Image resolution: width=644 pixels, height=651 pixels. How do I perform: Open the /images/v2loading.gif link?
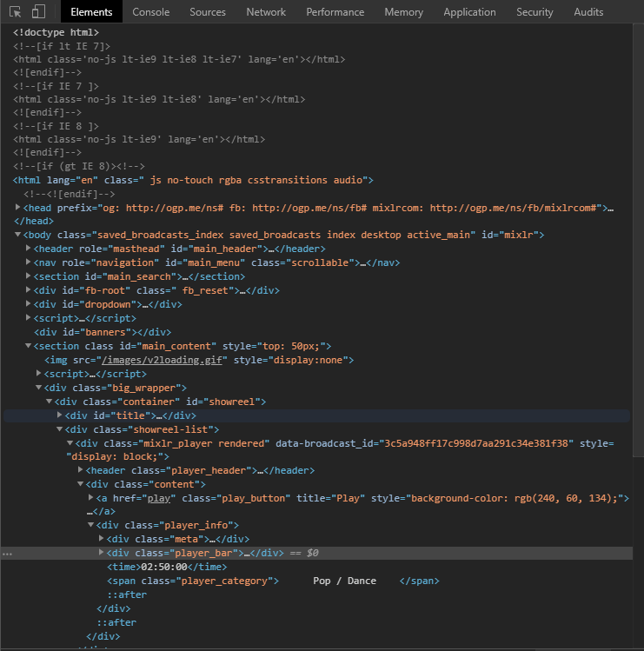(162, 360)
